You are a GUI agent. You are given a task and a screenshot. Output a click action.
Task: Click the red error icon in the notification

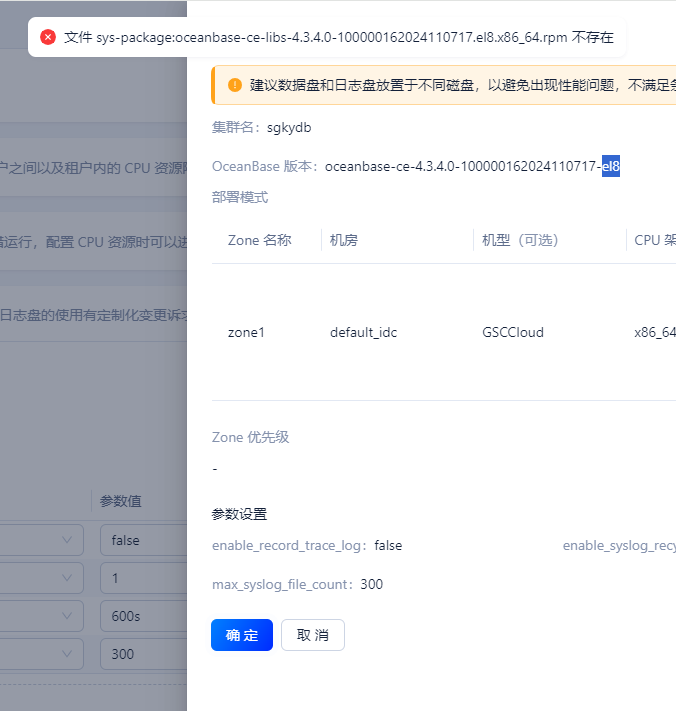[48, 37]
